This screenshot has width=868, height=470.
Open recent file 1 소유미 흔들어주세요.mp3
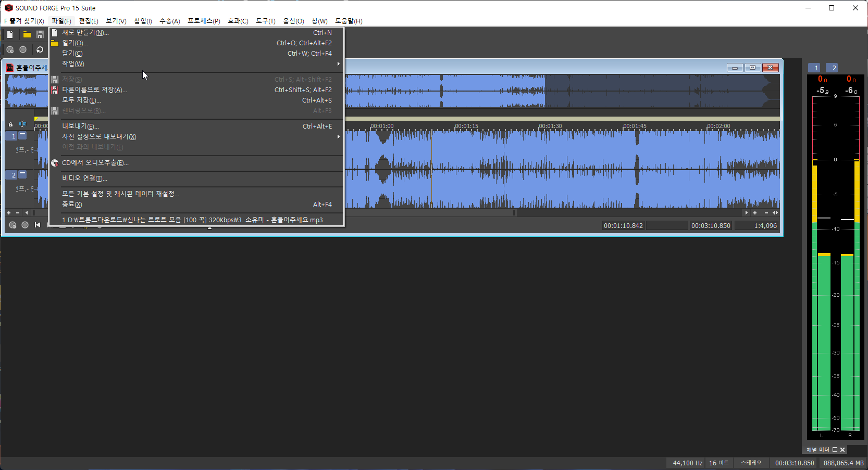pyautogui.click(x=196, y=220)
